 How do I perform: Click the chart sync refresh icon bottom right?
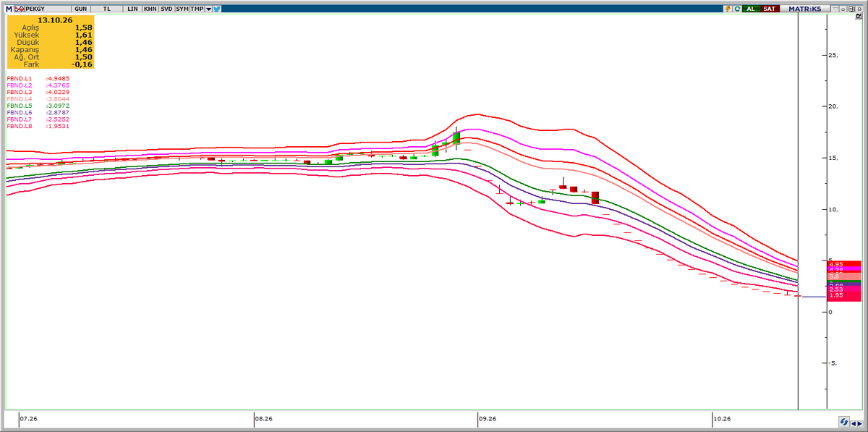pyautogui.click(x=844, y=421)
